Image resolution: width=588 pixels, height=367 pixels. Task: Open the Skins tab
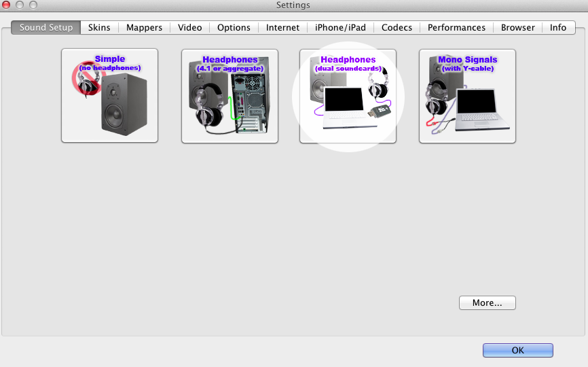click(99, 28)
